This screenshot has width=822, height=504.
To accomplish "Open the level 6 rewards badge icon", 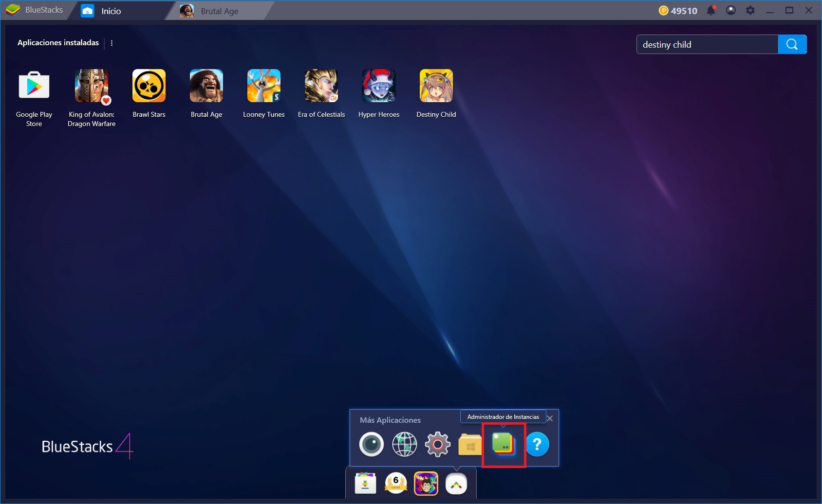I will point(396,484).
